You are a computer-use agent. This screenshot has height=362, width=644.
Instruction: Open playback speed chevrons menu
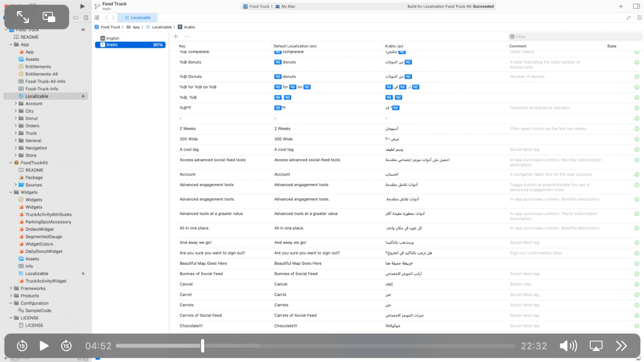click(x=621, y=346)
